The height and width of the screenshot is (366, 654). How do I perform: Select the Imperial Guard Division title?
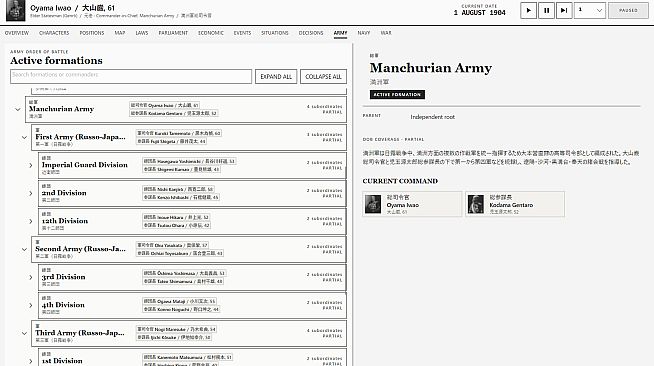coord(85,165)
